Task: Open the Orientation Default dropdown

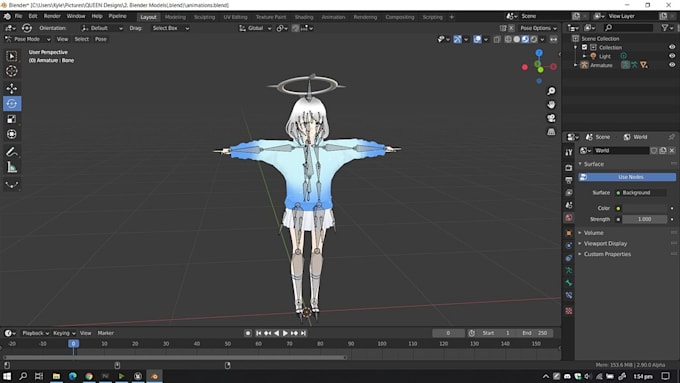Action: click(102, 28)
